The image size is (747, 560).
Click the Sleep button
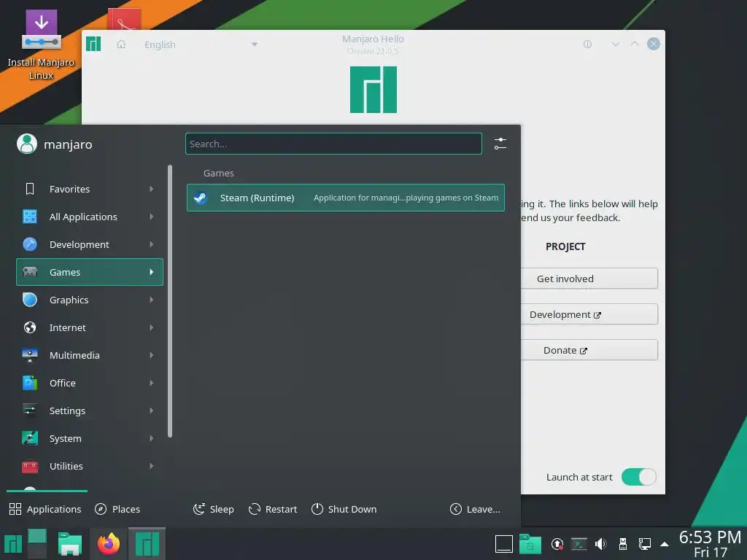click(x=214, y=509)
